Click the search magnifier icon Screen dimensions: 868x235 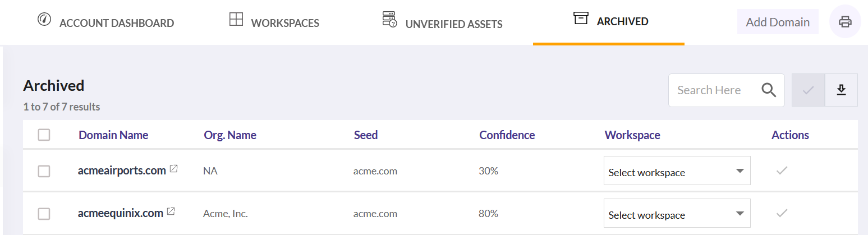(x=769, y=90)
